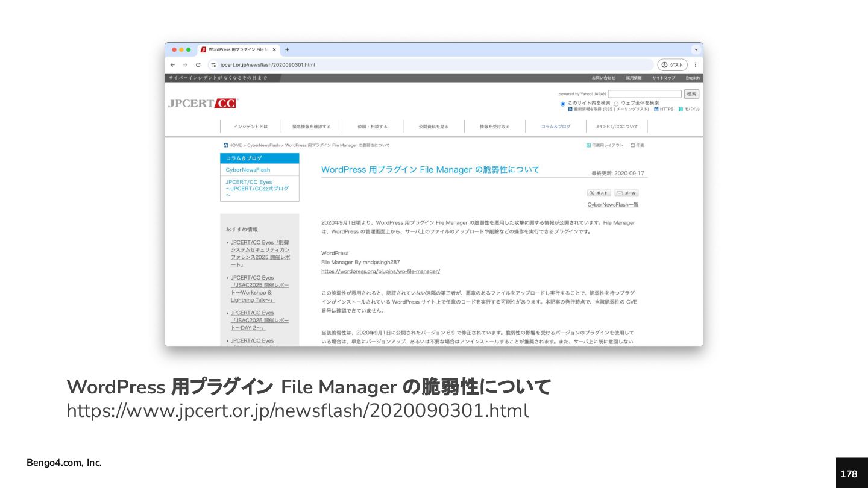Open the Chrome three-dot menu
The height and width of the screenshot is (488, 868).
coord(695,64)
